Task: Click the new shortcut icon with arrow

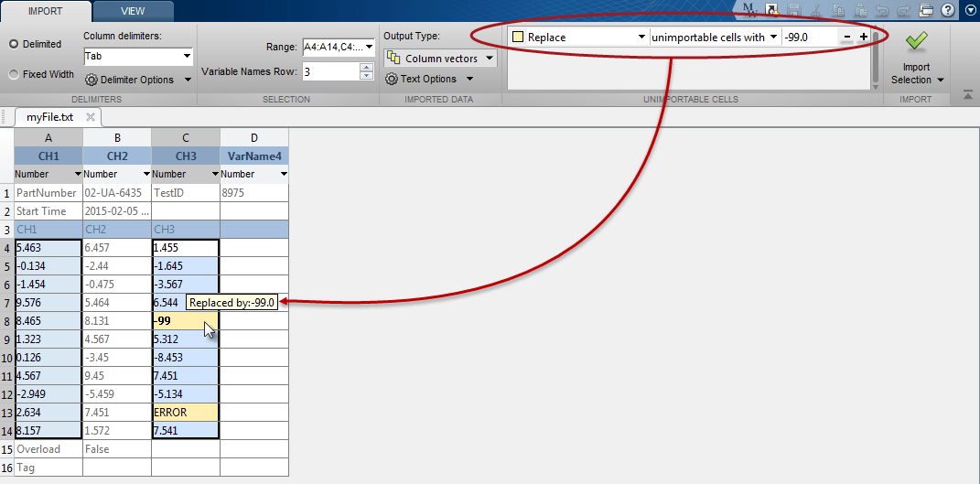Action: pyautogui.click(x=773, y=9)
